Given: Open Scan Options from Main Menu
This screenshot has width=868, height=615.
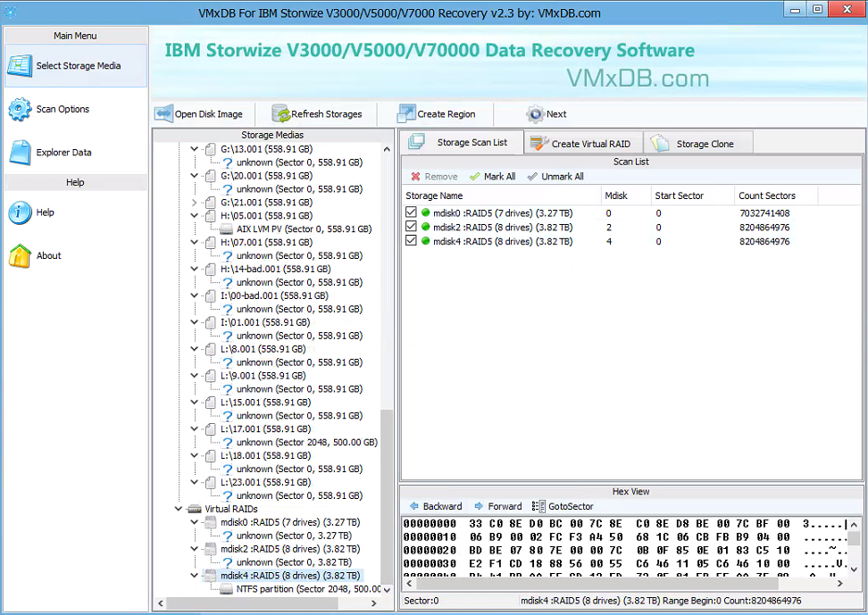Looking at the screenshot, I should point(76,109).
